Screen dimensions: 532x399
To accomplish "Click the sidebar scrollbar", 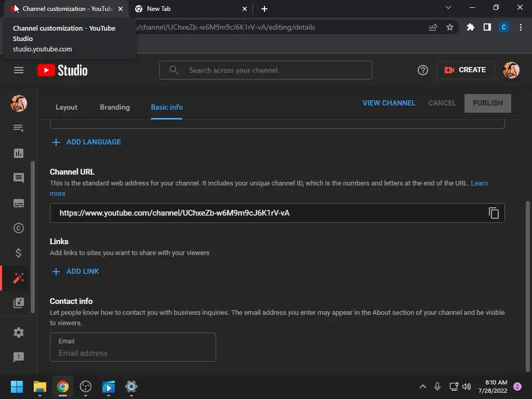I will [x=33, y=237].
